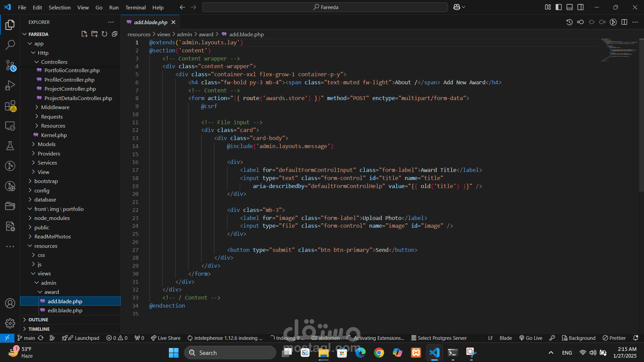Open edit.blade.php from the file tree

65,310
